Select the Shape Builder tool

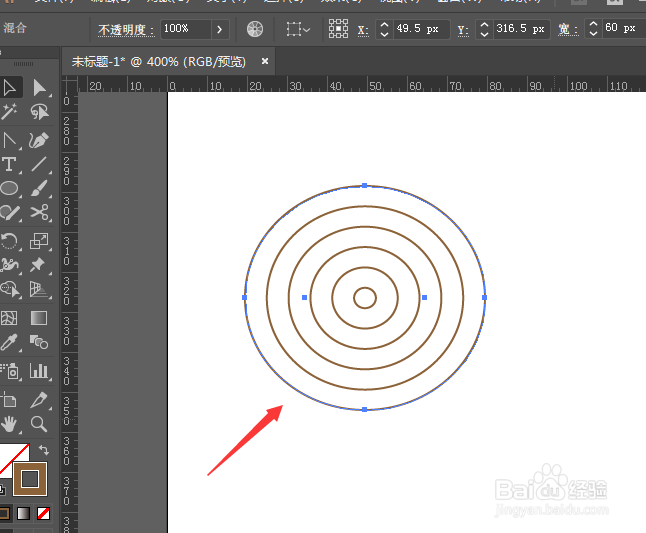coord(9,289)
